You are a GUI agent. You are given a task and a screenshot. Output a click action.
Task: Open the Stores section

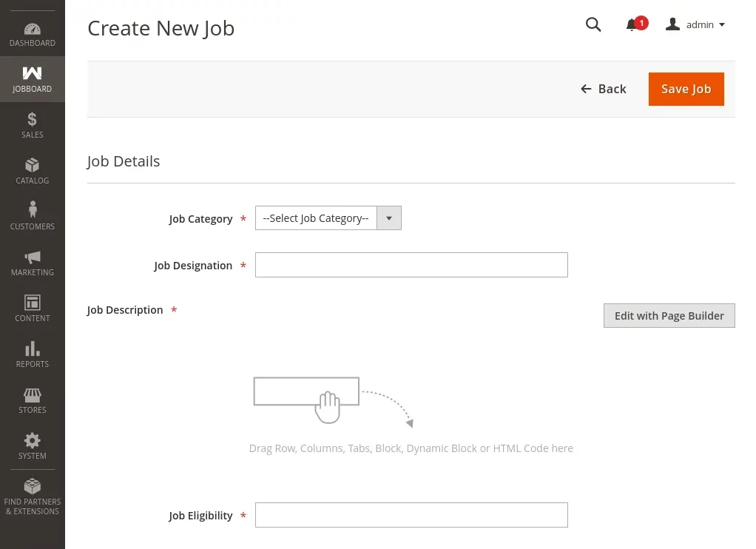coord(32,400)
